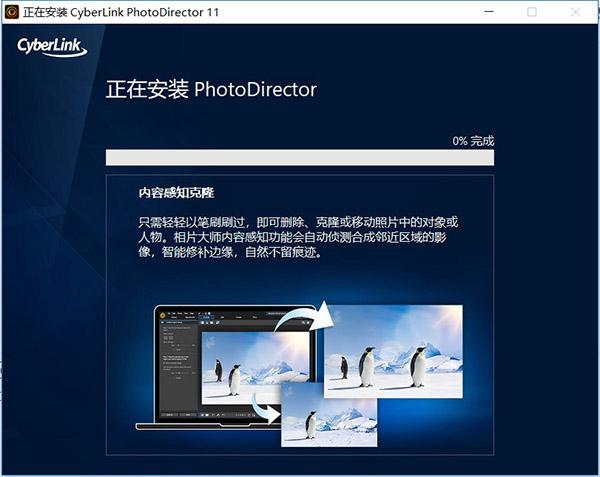
Task: Click the CyberLink logo
Action: [x=52, y=47]
